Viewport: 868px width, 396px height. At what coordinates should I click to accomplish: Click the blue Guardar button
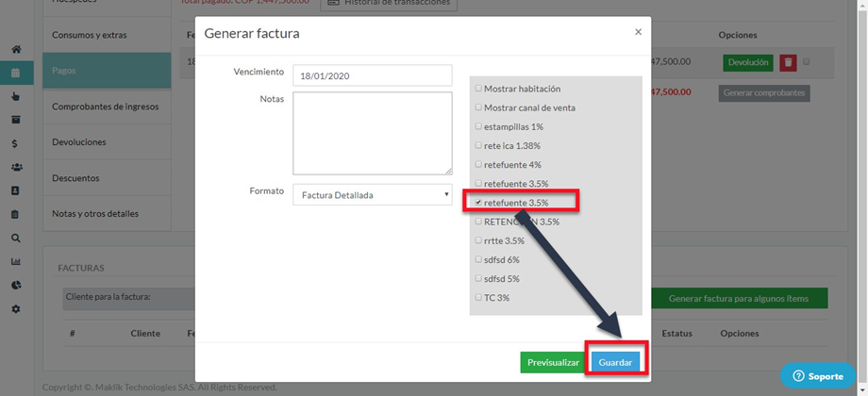point(615,362)
